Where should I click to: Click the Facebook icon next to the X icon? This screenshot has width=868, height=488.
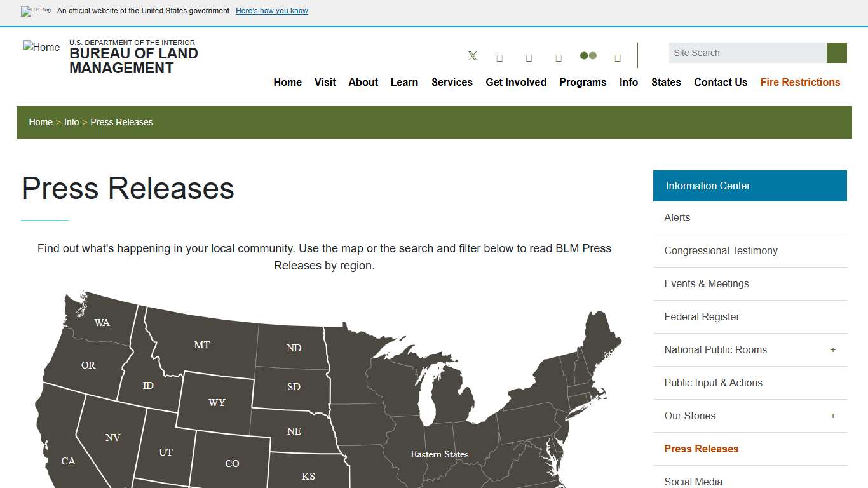(499, 57)
